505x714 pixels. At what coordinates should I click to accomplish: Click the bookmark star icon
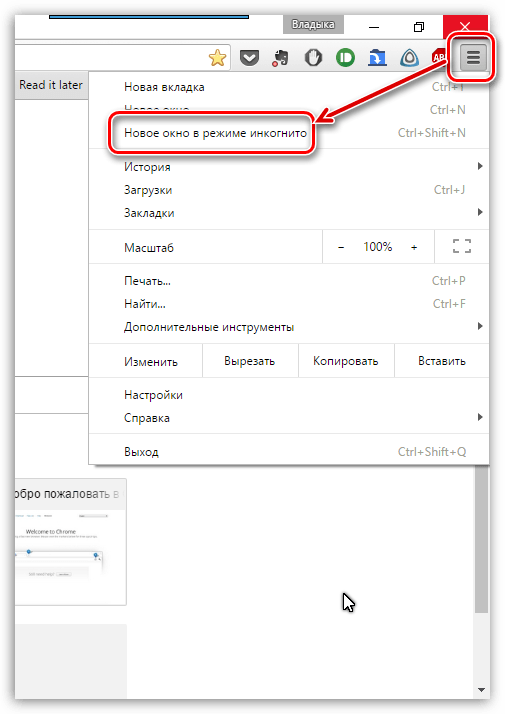pyautogui.click(x=218, y=58)
